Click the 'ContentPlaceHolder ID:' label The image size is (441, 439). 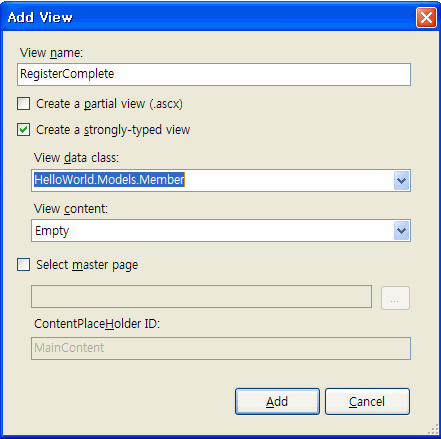pos(97,324)
